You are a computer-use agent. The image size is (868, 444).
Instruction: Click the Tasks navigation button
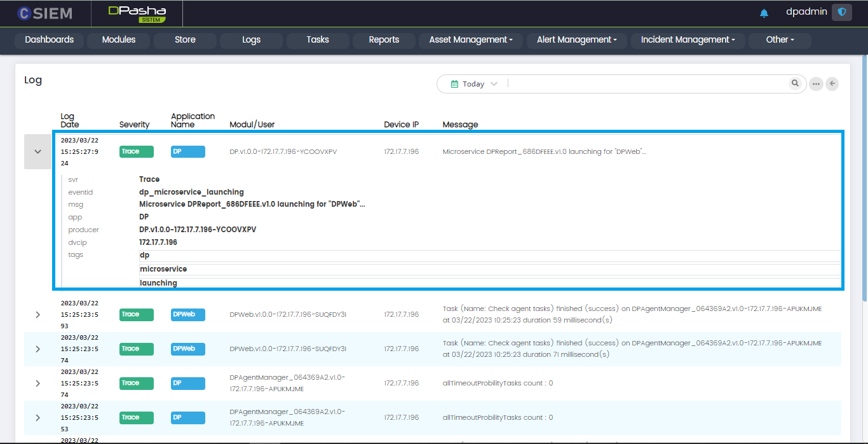(318, 39)
